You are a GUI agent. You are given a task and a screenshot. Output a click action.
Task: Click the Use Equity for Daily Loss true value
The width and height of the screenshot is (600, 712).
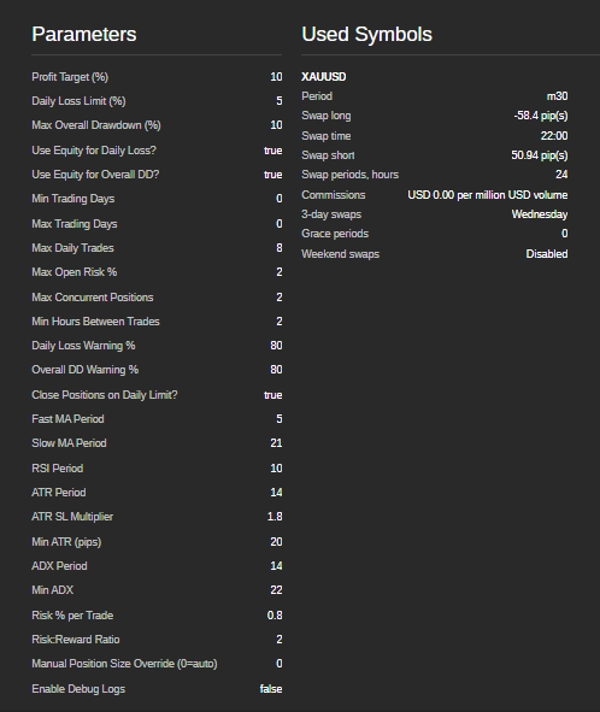point(273,150)
